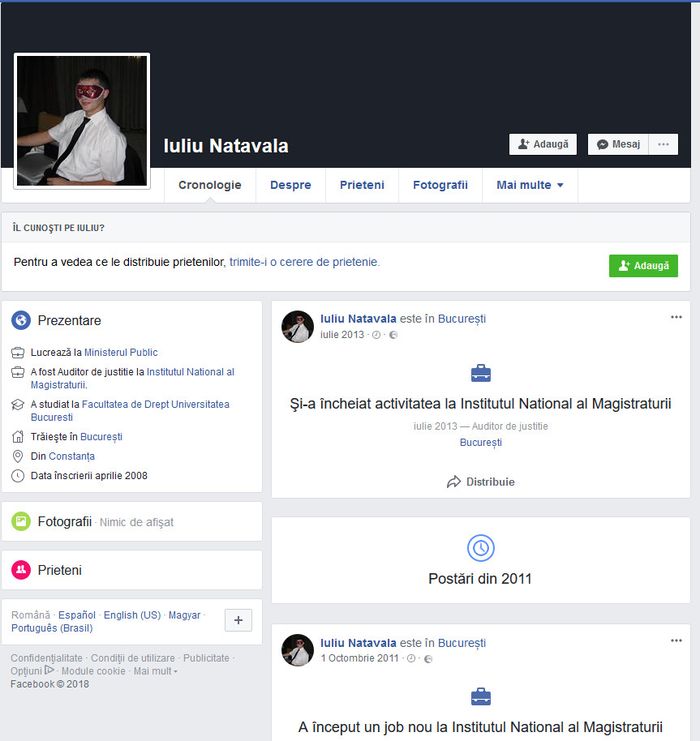
Task: Click briefcase icon in the 2011 post
Action: [481, 697]
